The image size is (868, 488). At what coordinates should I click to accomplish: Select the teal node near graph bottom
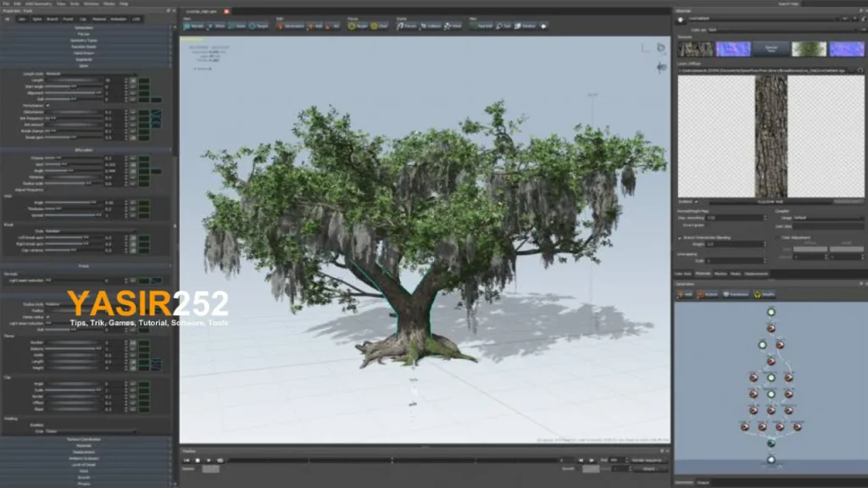pyautogui.click(x=771, y=443)
